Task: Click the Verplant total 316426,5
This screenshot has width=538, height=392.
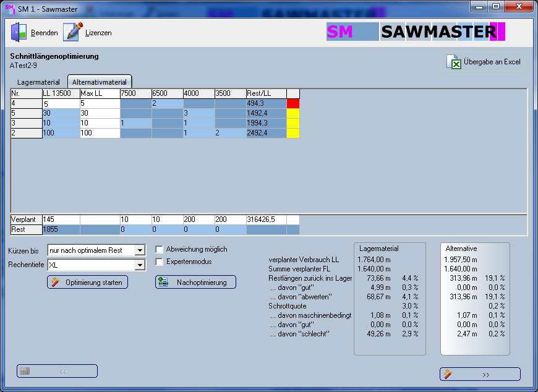Action: click(x=267, y=220)
